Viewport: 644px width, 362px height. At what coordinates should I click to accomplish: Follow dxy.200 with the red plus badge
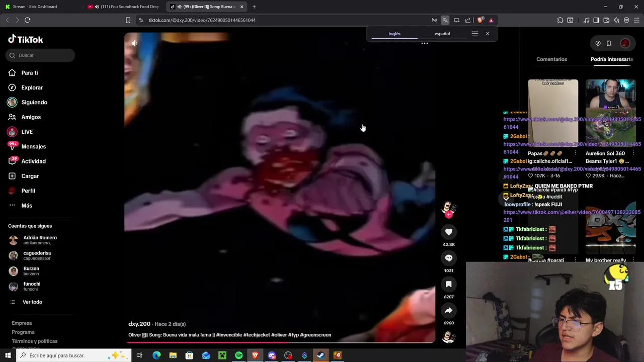449,215
